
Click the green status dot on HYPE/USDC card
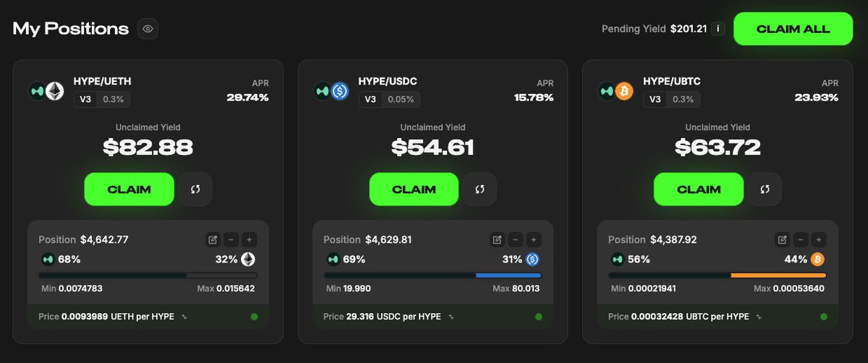tap(538, 317)
